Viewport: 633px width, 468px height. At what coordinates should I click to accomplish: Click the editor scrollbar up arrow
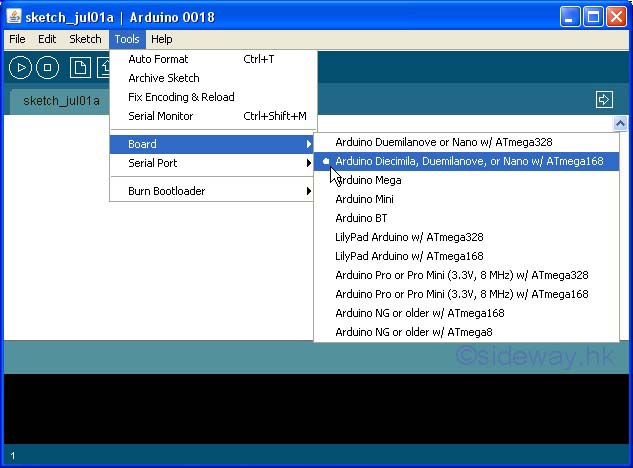[620, 123]
